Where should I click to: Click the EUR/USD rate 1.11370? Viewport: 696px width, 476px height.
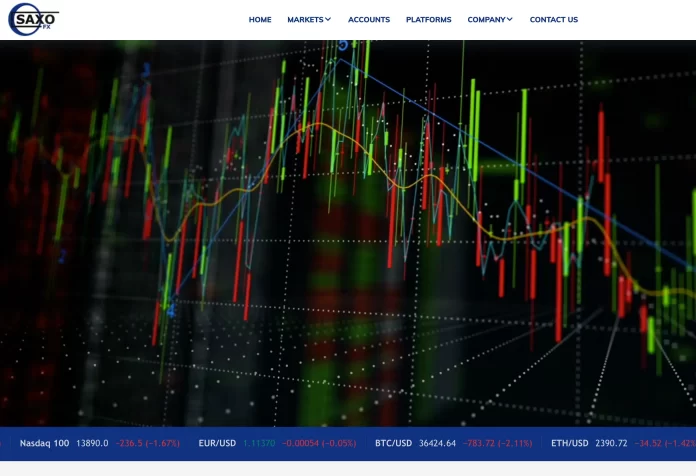259,443
